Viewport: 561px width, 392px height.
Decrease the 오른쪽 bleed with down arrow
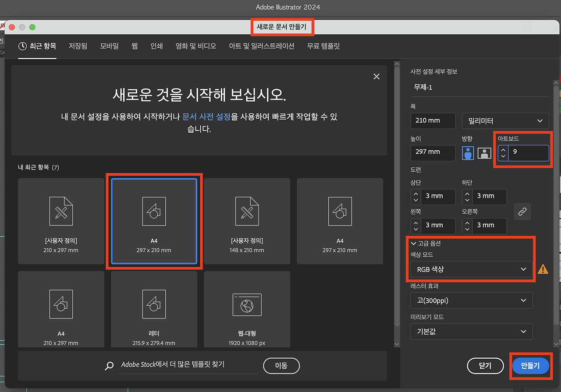click(467, 229)
